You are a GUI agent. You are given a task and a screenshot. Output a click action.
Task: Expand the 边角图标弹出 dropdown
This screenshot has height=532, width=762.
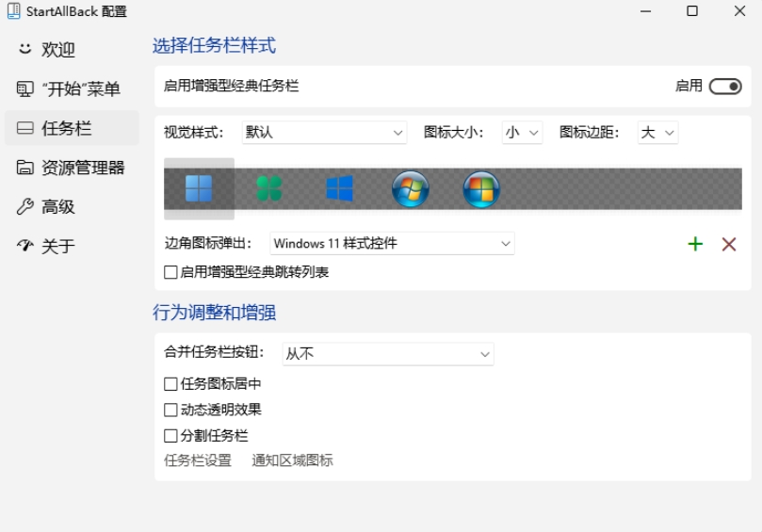point(392,244)
